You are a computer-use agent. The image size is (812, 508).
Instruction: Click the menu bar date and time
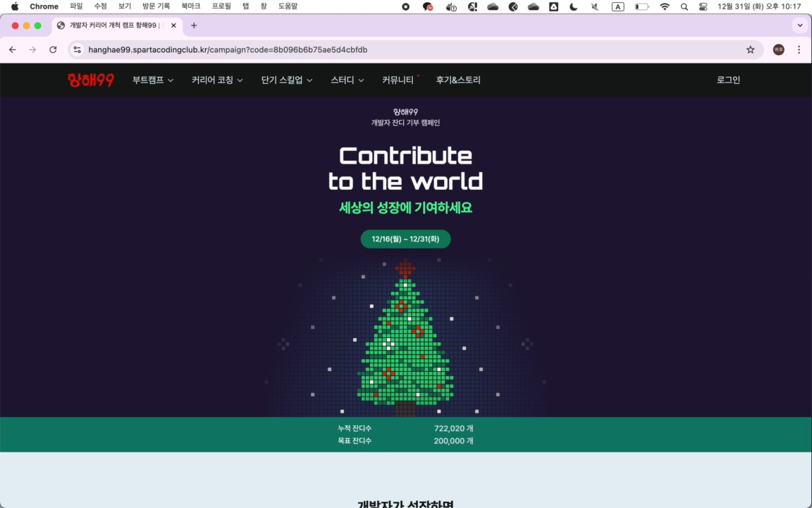click(759, 7)
